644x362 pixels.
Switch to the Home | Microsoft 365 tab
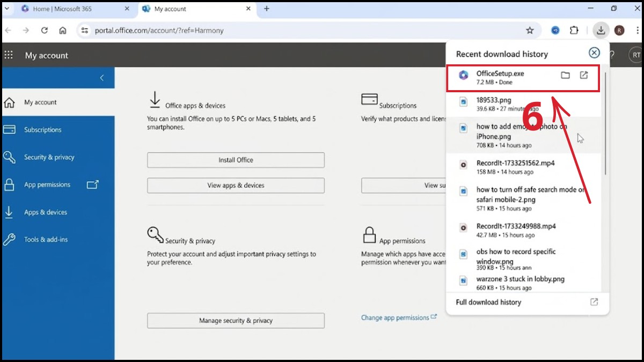(x=75, y=9)
